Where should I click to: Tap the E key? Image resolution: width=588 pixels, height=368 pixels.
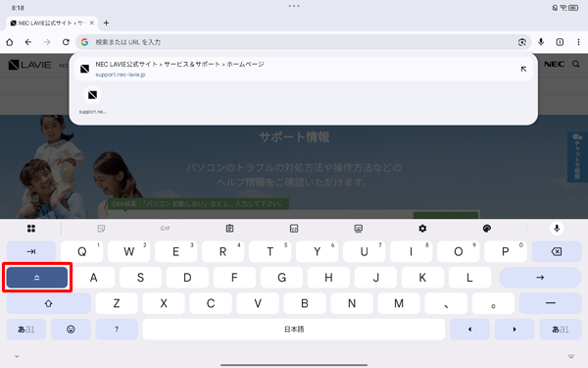175,251
